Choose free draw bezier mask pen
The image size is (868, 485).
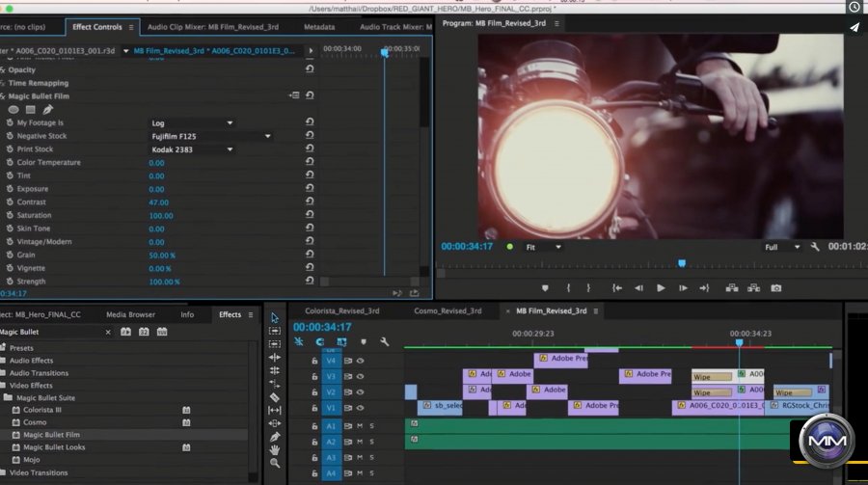click(47, 109)
